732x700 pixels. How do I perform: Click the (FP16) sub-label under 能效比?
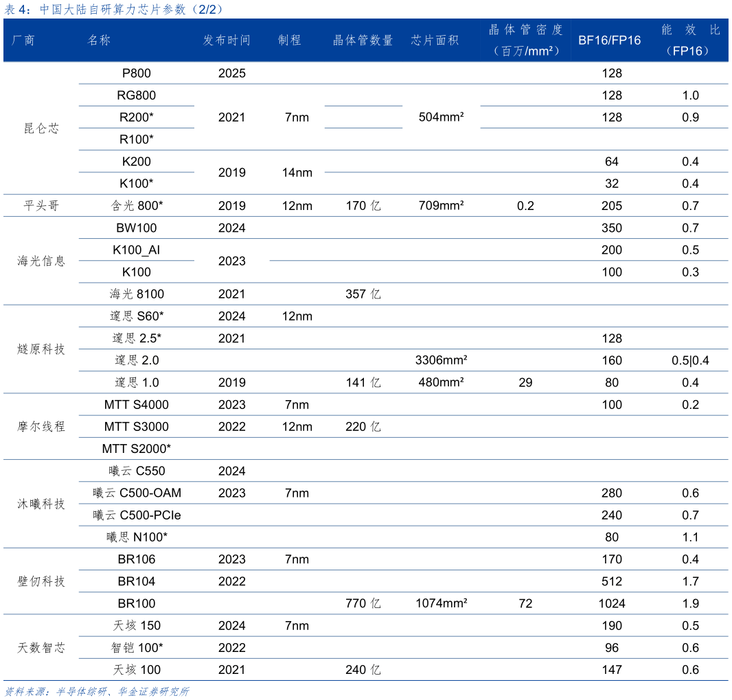(x=691, y=51)
